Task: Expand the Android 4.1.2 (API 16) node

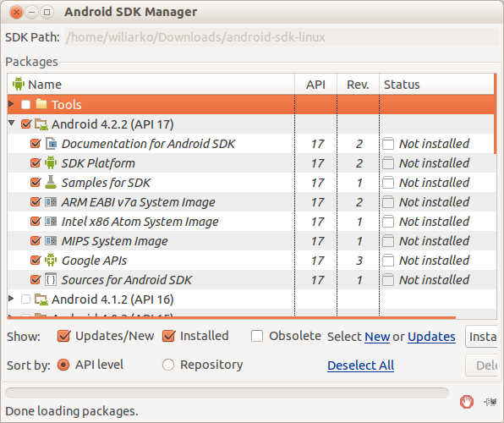Action: [11, 299]
